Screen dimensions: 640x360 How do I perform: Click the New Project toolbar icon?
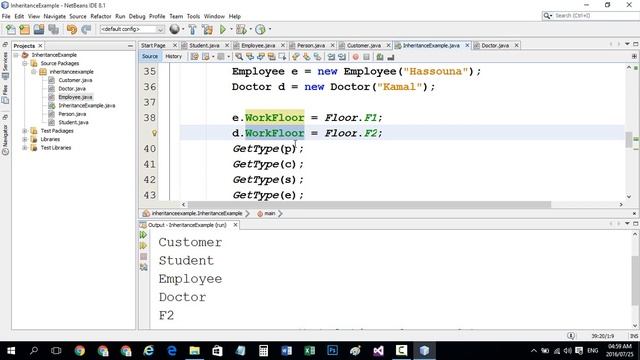point(24,29)
